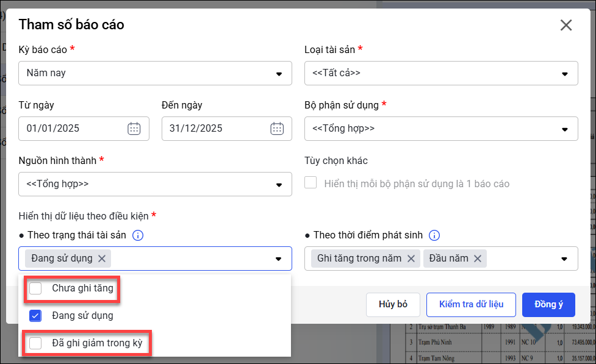
Task: Click info icon beside Theo trạng thái tài sản
Action: (138, 235)
